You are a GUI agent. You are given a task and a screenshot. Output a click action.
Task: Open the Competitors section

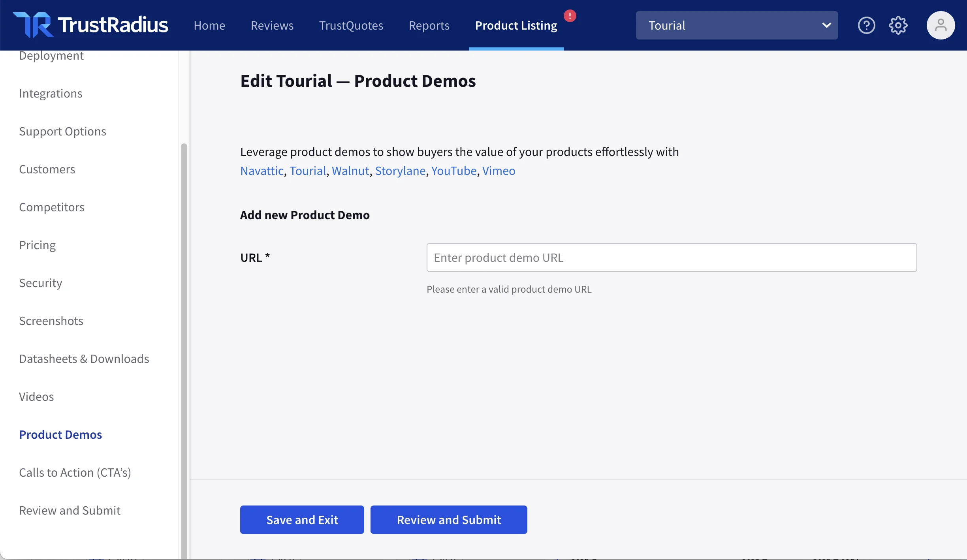(x=52, y=207)
